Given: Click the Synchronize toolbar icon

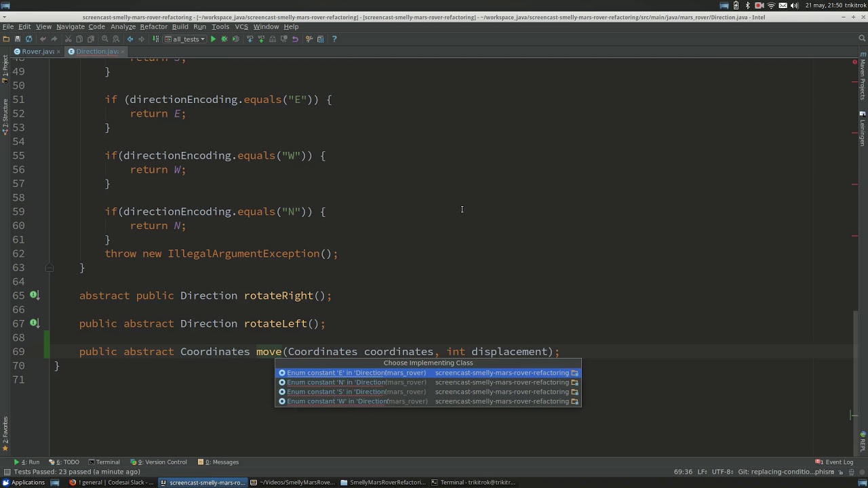Looking at the screenshot, I should [x=28, y=39].
